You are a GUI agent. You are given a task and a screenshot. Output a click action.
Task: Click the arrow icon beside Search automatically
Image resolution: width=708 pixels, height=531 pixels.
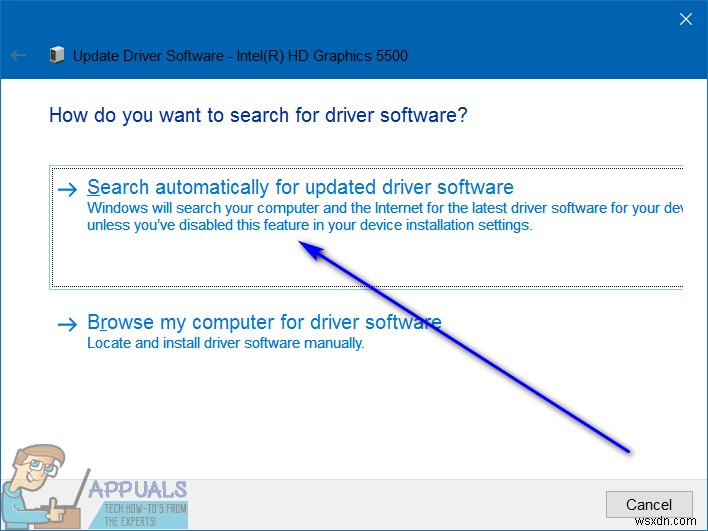[x=68, y=189]
